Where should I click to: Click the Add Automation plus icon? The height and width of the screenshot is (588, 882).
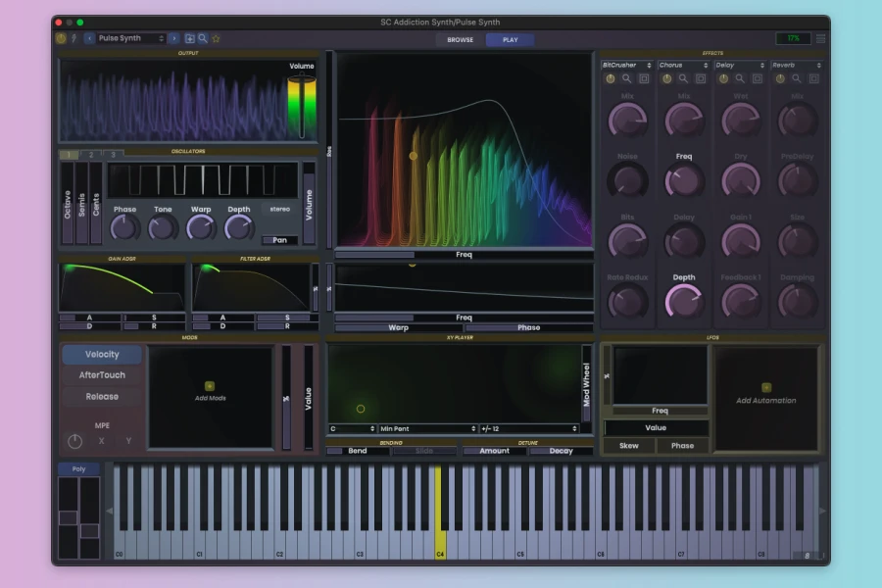click(x=766, y=387)
